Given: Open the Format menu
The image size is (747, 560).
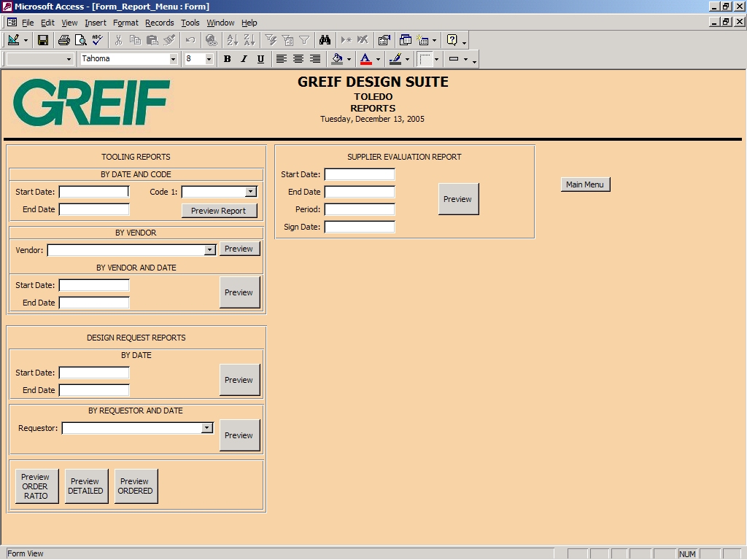Looking at the screenshot, I should tap(125, 23).
